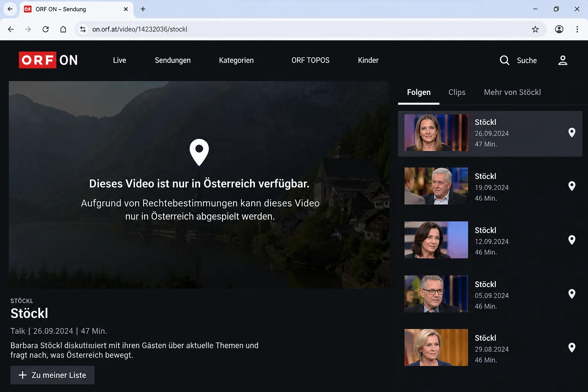Screen dimensions: 588x392
Task: Open the search magnifier icon
Action: coord(505,60)
